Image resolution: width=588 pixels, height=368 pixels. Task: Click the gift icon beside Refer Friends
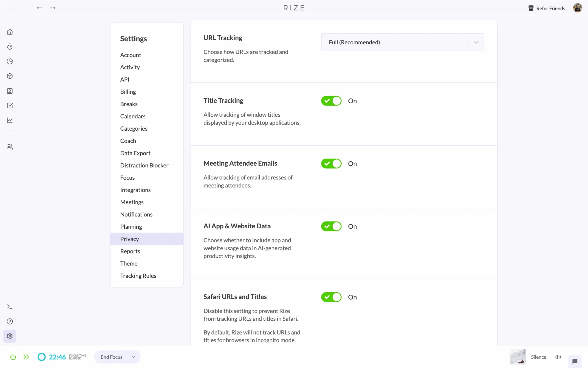(x=531, y=8)
